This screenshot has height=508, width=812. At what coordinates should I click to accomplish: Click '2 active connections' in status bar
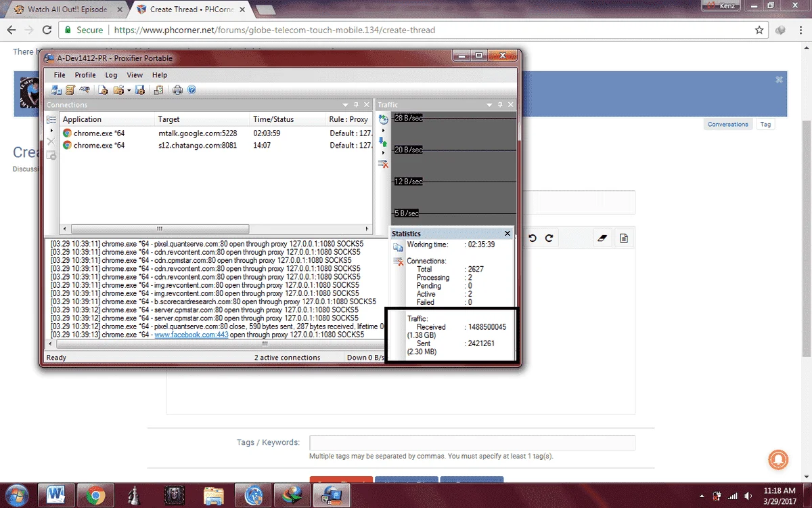(287, 358)
